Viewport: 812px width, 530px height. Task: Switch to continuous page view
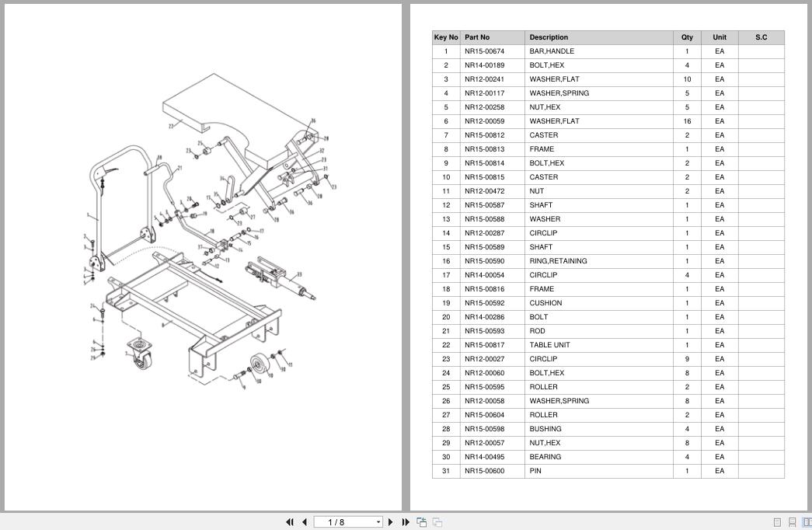tap(792, 522)
